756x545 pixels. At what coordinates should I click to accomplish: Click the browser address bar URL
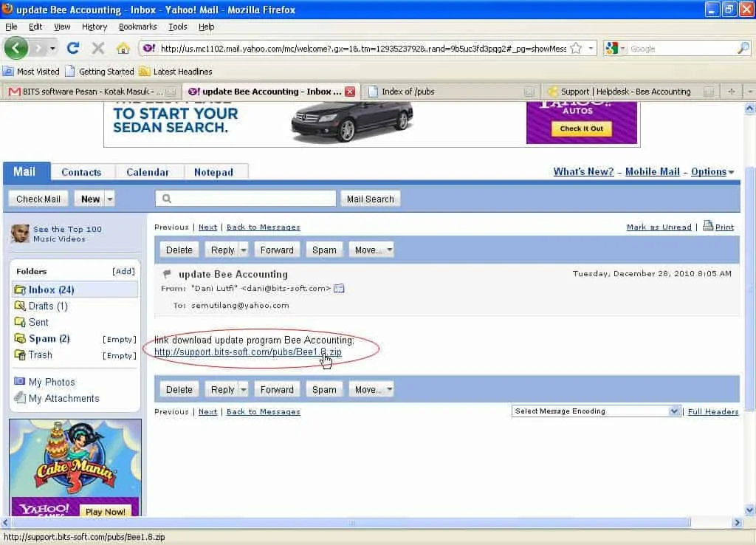[363, 48]
